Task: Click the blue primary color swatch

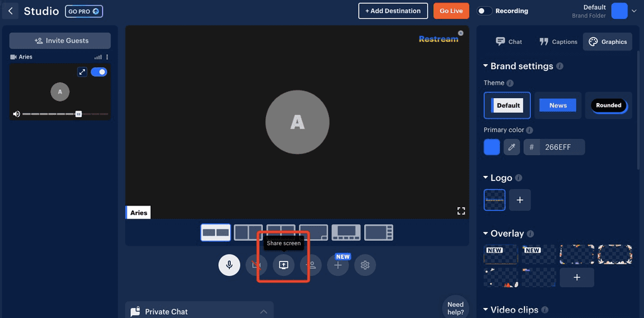Action: click(492, 147)
